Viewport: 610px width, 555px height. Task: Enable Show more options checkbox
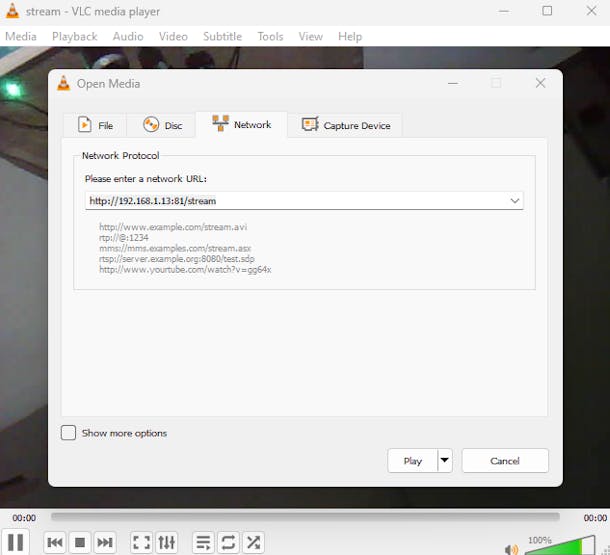pyautogui.click(x=68, y=432)
